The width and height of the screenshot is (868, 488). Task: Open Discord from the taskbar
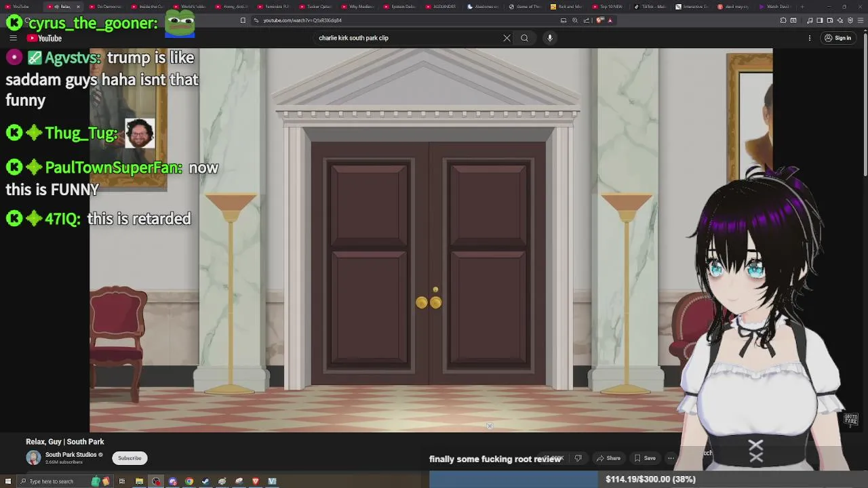(x=172, y=481)
